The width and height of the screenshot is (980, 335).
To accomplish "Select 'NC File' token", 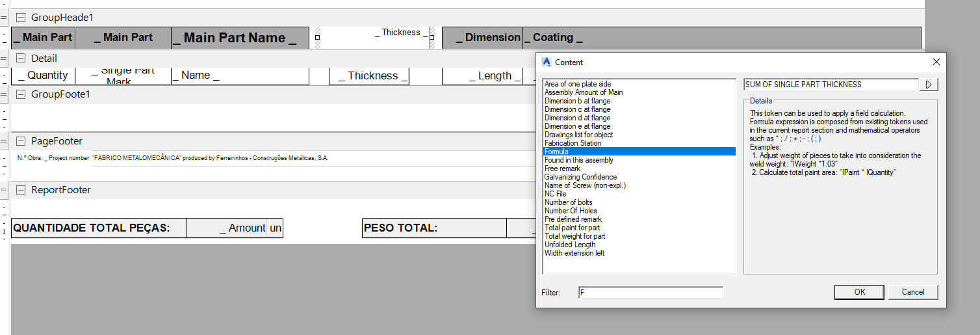I will pyautogui.click(x=556, y=194).
